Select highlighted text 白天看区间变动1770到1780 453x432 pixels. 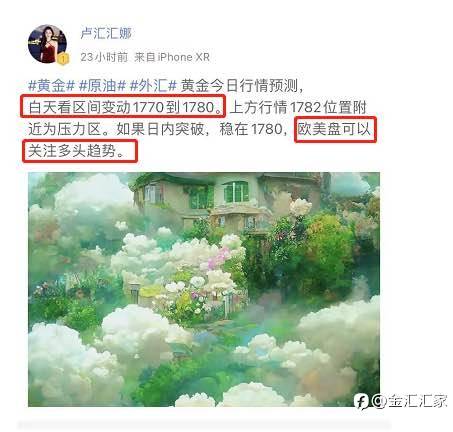coord(123,106)
